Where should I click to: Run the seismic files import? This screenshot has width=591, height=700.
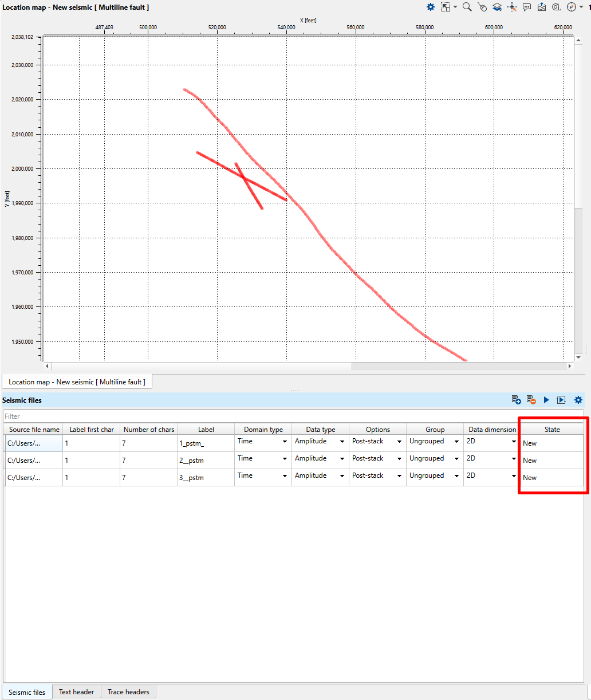pos(546,400)
